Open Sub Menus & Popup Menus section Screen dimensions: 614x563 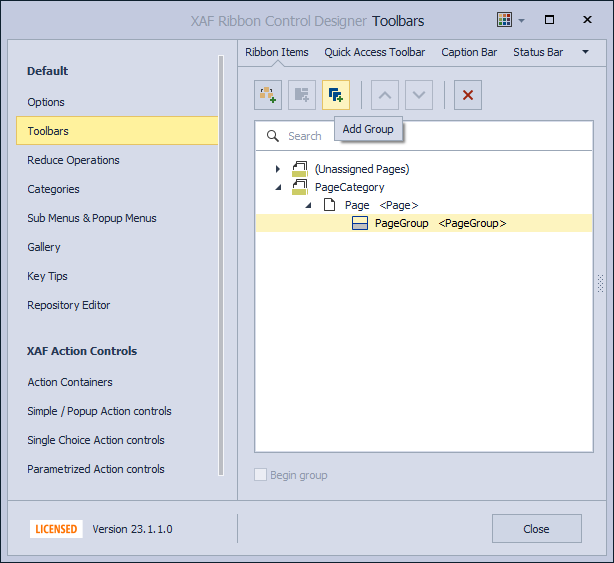(92, 218)
